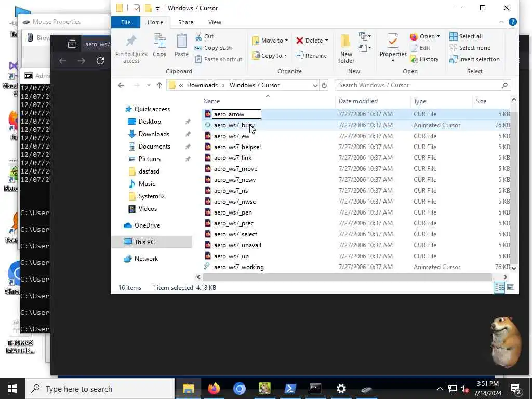Viewport: 532px width, 399px height.
Task: Expand address bar history dropdown
Action: [315, 85]
